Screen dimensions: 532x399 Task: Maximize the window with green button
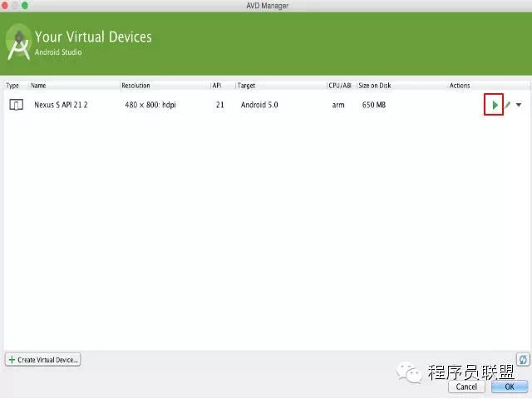25,5
